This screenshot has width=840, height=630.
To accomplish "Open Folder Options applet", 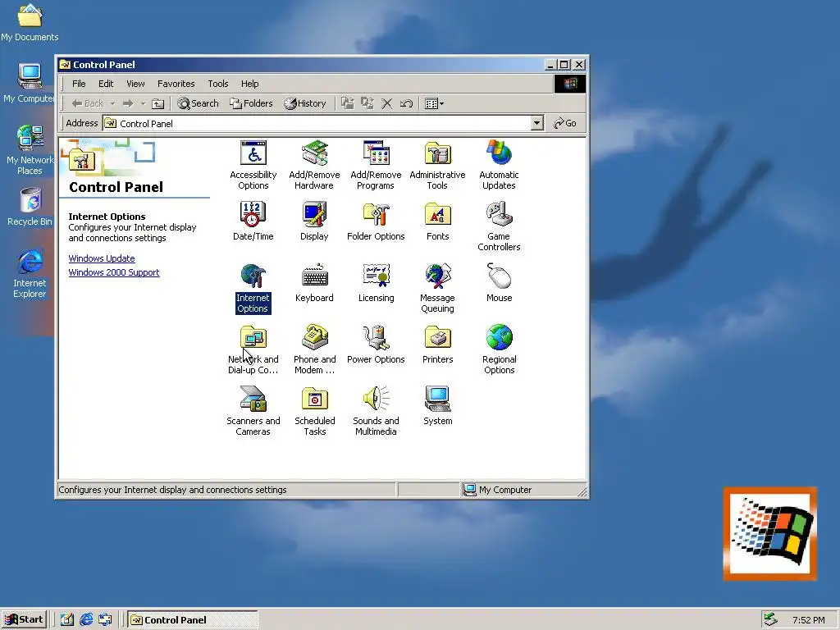I will point(376,221).
